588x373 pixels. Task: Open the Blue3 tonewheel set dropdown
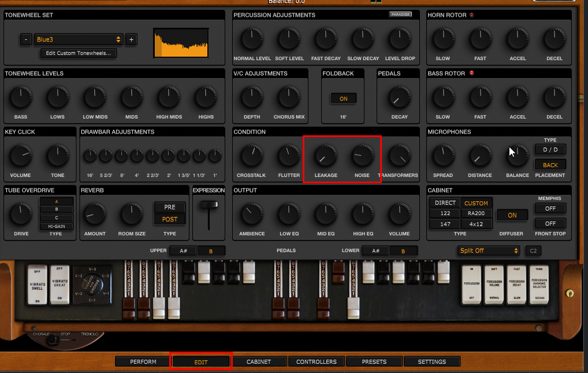tap(78, 39)
